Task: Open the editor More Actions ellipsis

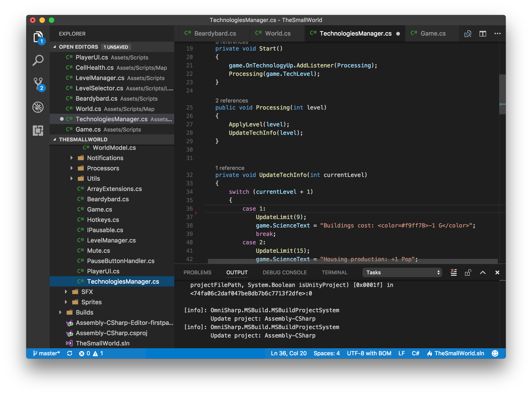Action: click(497, 33)
